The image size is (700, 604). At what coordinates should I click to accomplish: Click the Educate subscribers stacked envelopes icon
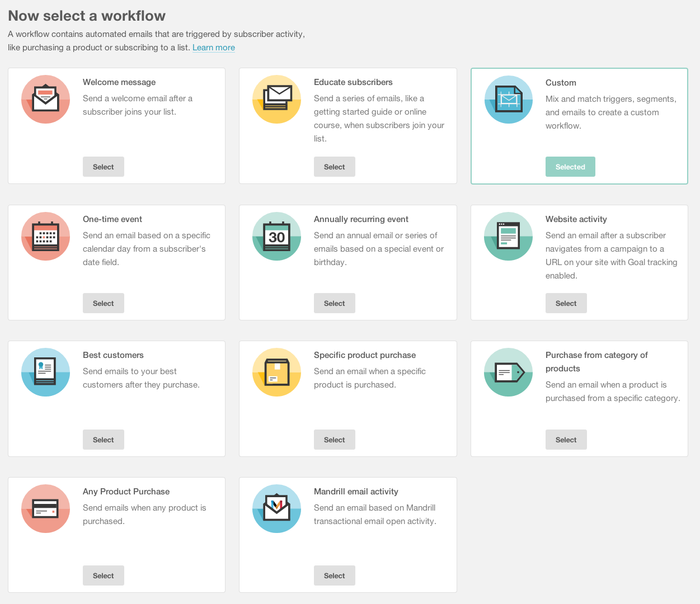click(x=277, y=100)
